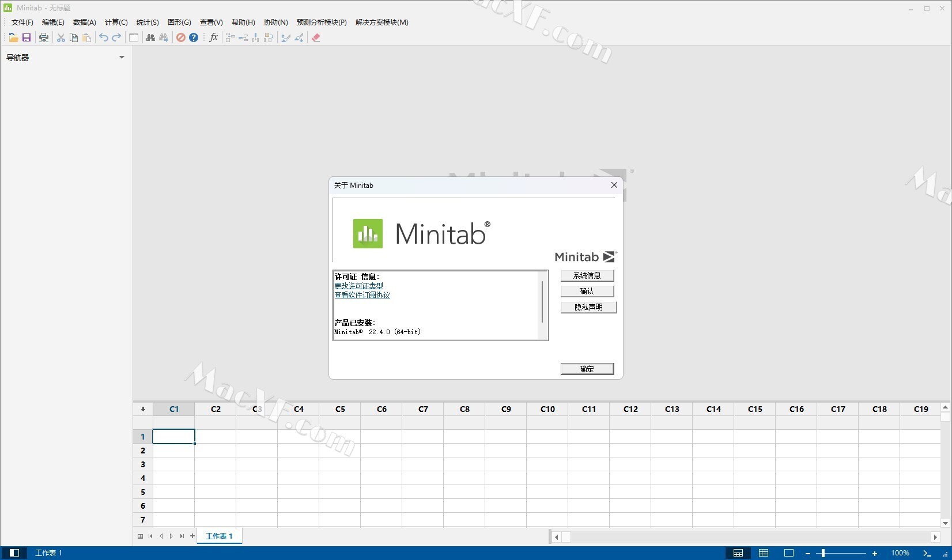Screen dimensions: 952x560
Task: Undo the last action
Action: pyautogui.click(x=104, y=37)
